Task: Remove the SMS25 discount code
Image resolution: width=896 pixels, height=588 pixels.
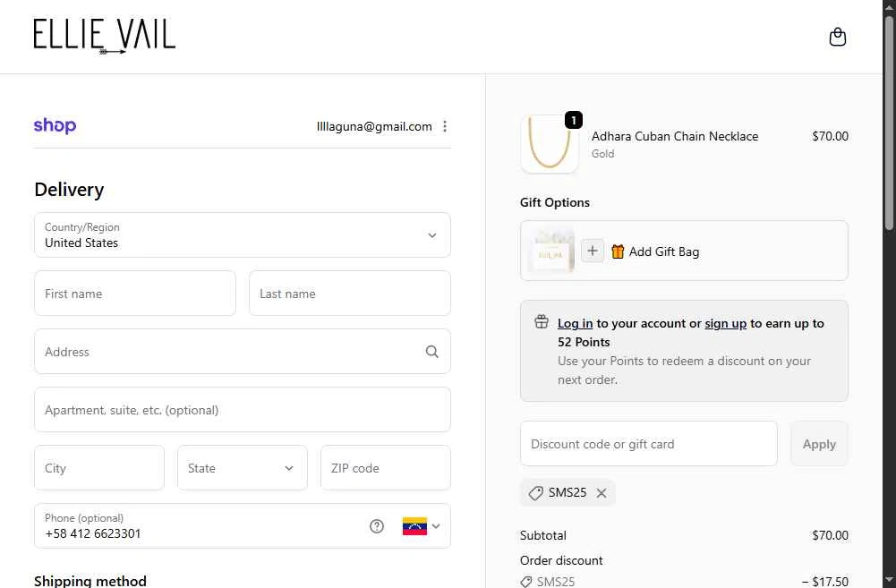Action: click(602, 493)
